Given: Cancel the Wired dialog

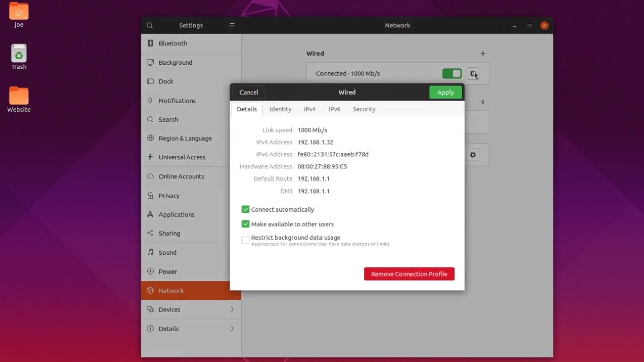Looking at the screenshot, I should pyautogui.click(x=249, y=92).
